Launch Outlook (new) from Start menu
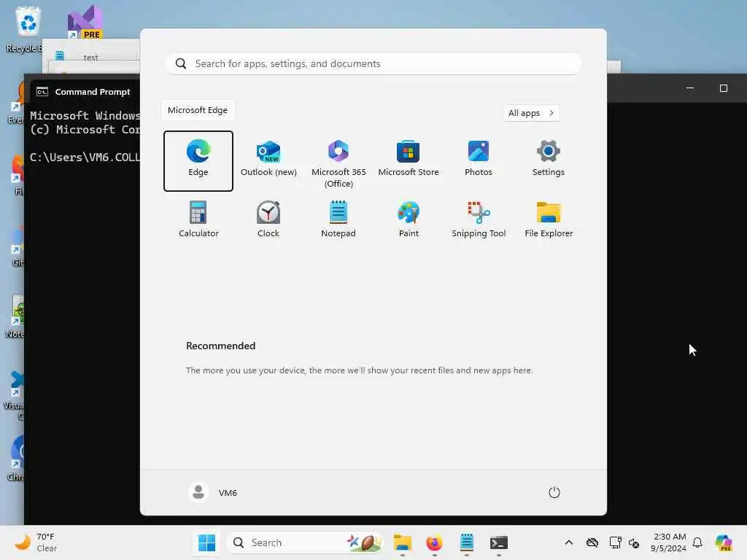Screen dimensions: 747x560 click(x=268, y=161)
